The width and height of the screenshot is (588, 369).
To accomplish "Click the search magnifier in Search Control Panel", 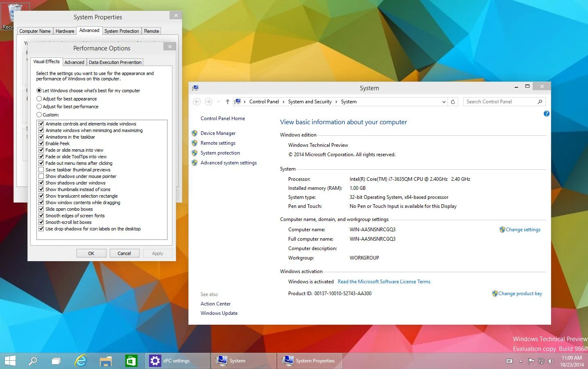I will (x=540, y=102).
